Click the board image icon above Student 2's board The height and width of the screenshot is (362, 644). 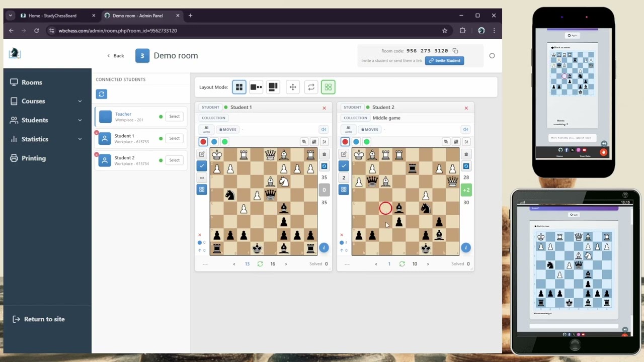456,142
